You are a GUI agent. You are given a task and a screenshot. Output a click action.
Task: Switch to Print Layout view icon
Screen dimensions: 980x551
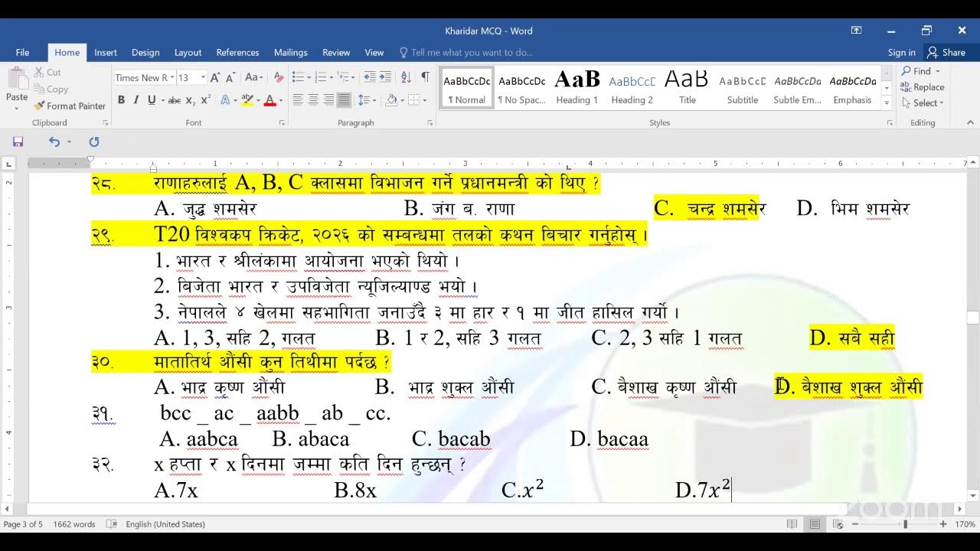pyautogui.click(x=815, y=524)
